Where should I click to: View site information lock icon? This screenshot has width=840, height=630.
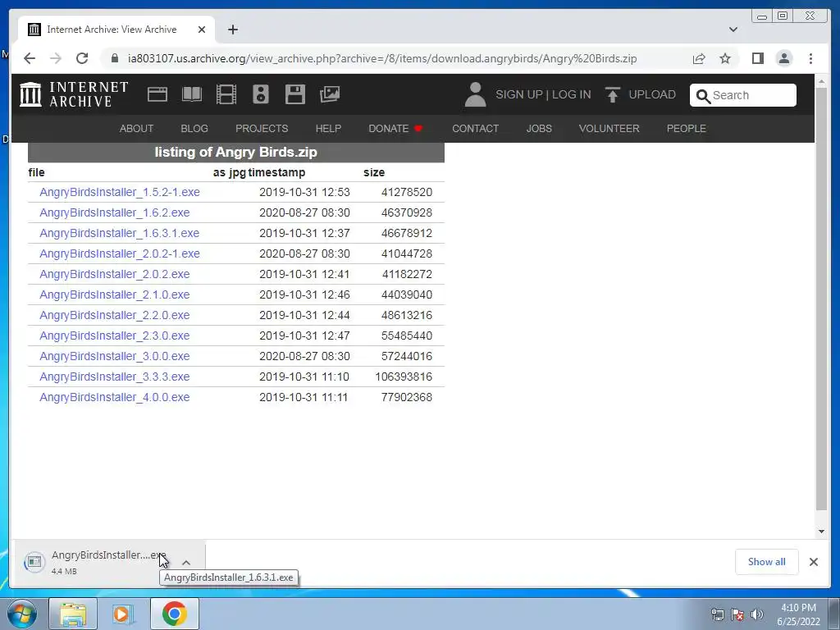click(x=114, y=58)
